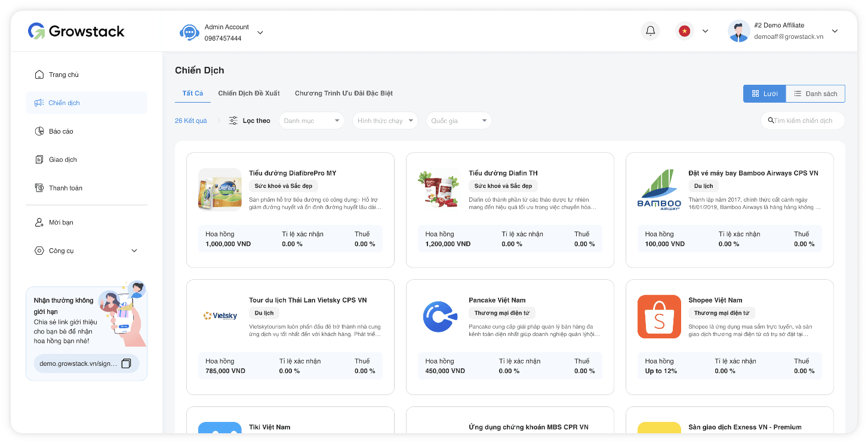This screenshot has width=868, height=444.
Task: Open Tiểu đường Diafin TH campaign title
Action: point(503,173)
